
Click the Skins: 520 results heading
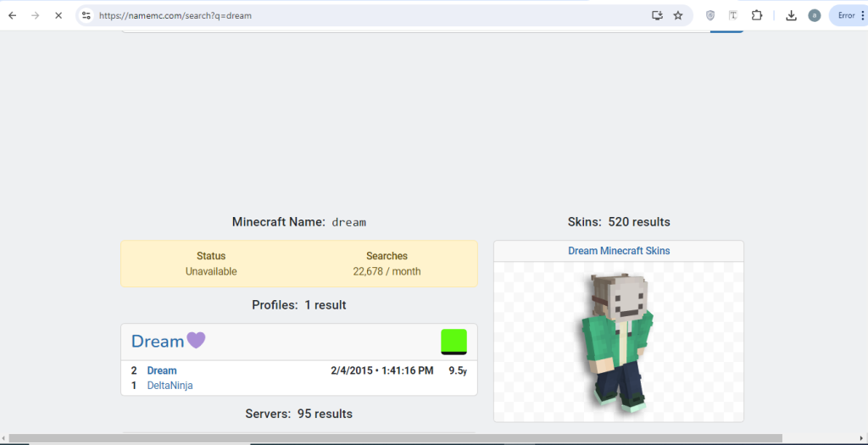619,222
